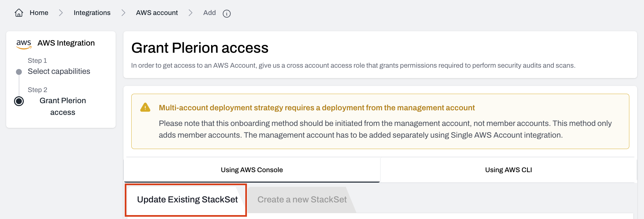Image resolution: width=644 pixels, height=219 pixels.
Task: Go to the Home breadcrumb link
Action: click(39, 13)
